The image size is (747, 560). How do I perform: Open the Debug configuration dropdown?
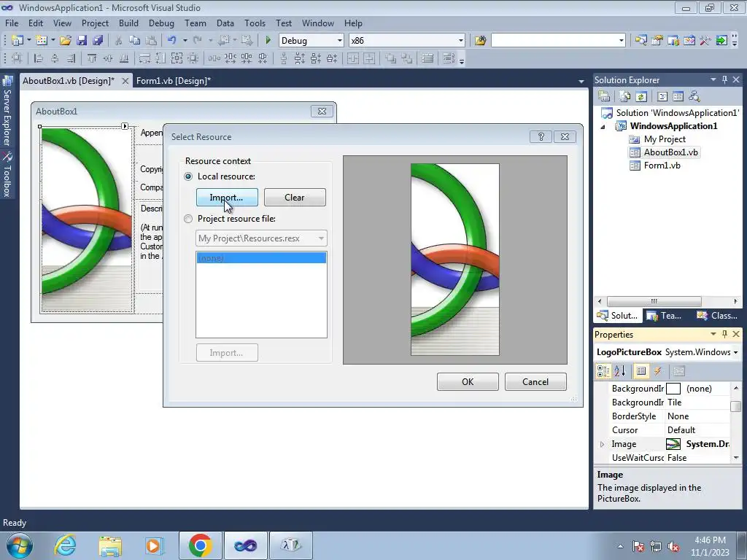(x=339, y=41)
